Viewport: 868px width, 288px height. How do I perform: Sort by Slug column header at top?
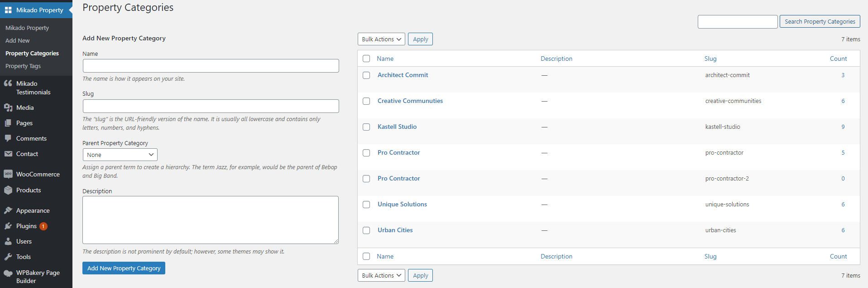(710, 59)
